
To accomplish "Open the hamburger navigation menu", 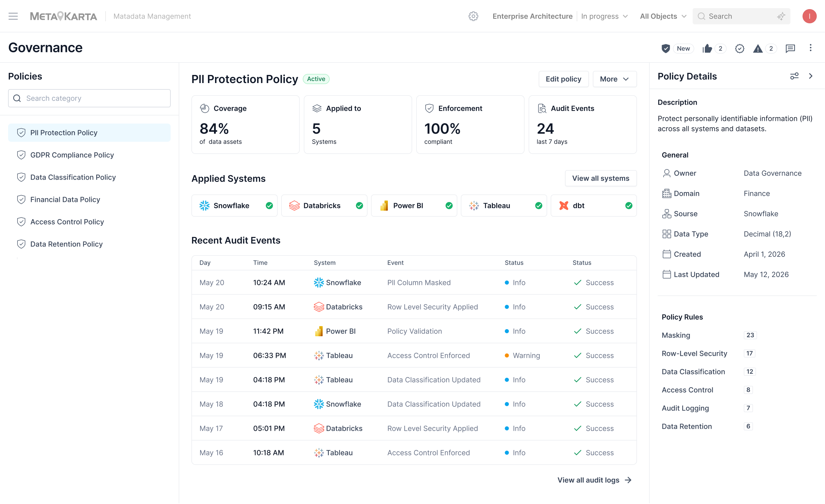I will pos(13,16).
